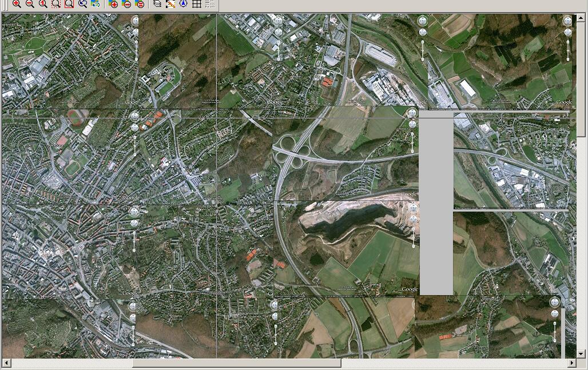The image size is (588, 370).
Task: Click the refresh map view icon
Action: pyautogui.click(x=96, y=4)
